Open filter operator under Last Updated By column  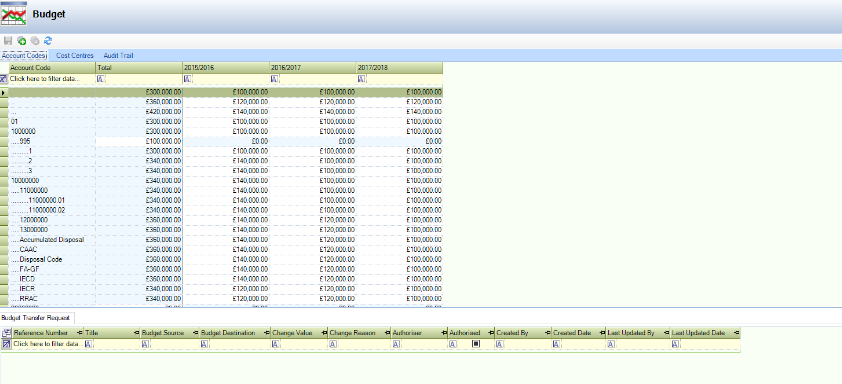(611, 344)
